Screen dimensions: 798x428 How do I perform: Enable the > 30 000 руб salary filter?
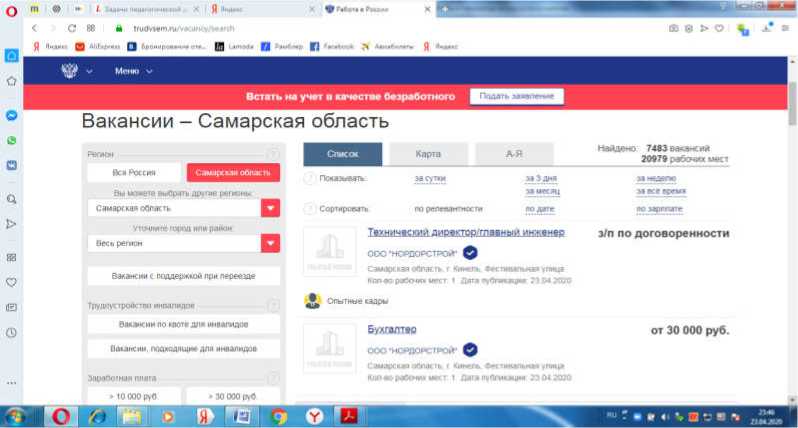(x=233, y=396)
